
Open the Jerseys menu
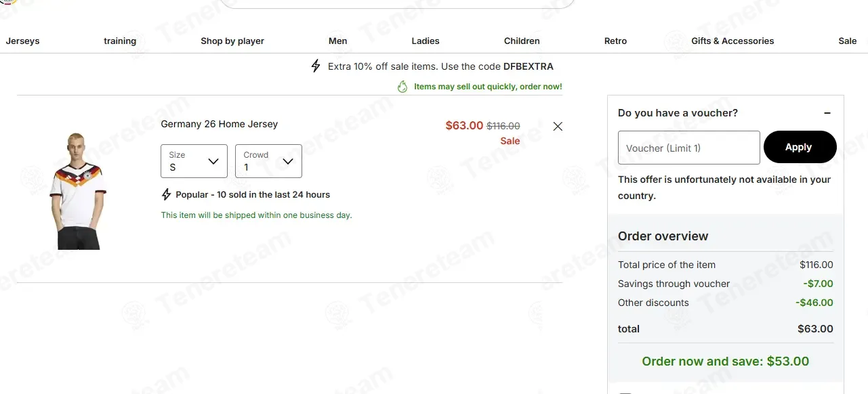point(23,41)
